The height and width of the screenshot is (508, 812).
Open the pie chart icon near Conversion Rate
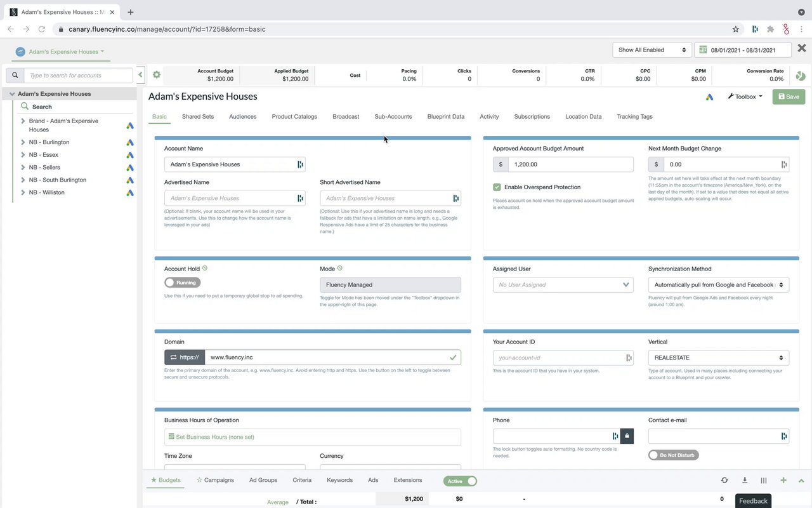pyautogui.click(x=801, y=76)
